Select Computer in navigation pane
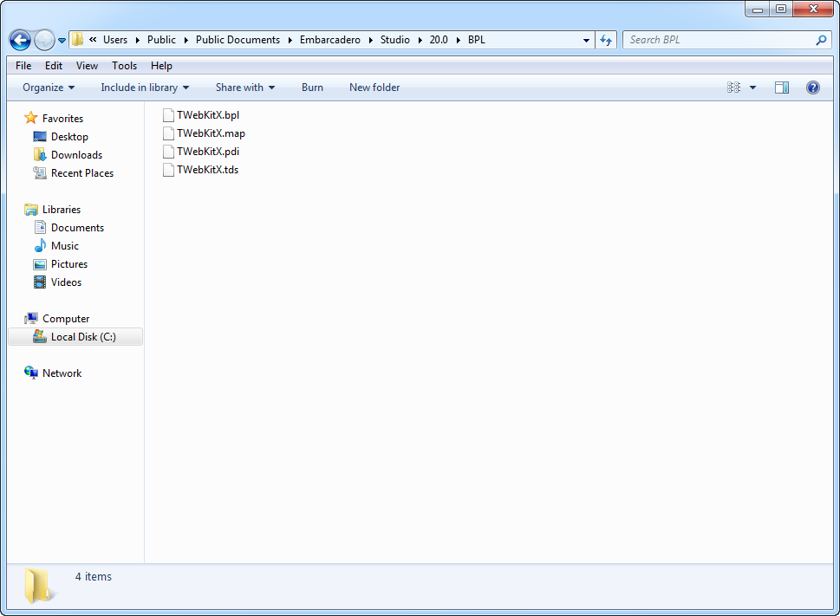The height and width of the screenshot is (616, 840). pos(66,319)
